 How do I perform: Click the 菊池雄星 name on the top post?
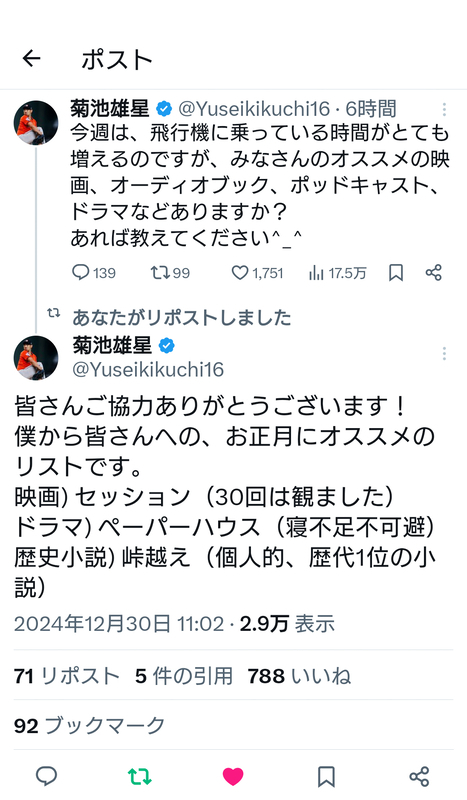[x=110, y=109]
